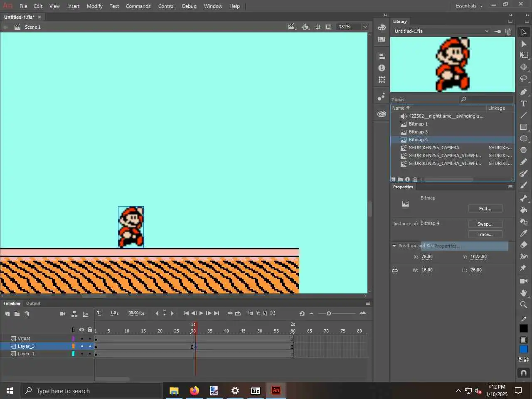Select the Rectangle tool
532x399 pixels.
[x=524, y=127]
